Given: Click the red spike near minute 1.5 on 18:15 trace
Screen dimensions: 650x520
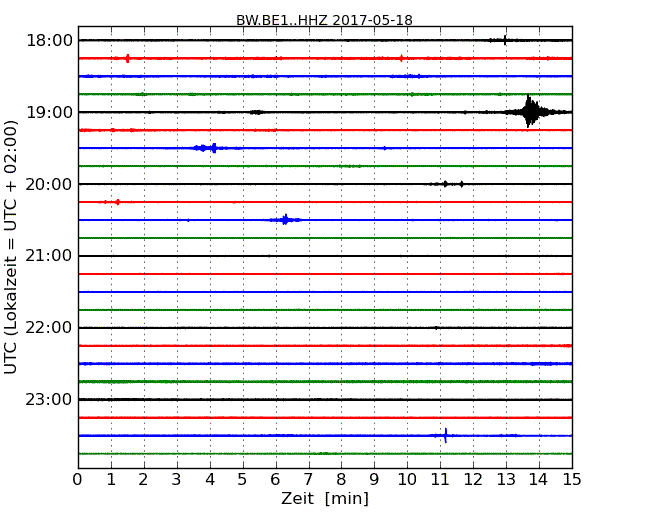Looking at the screenshot, I should pyautogui.click(x=127, y=58).
